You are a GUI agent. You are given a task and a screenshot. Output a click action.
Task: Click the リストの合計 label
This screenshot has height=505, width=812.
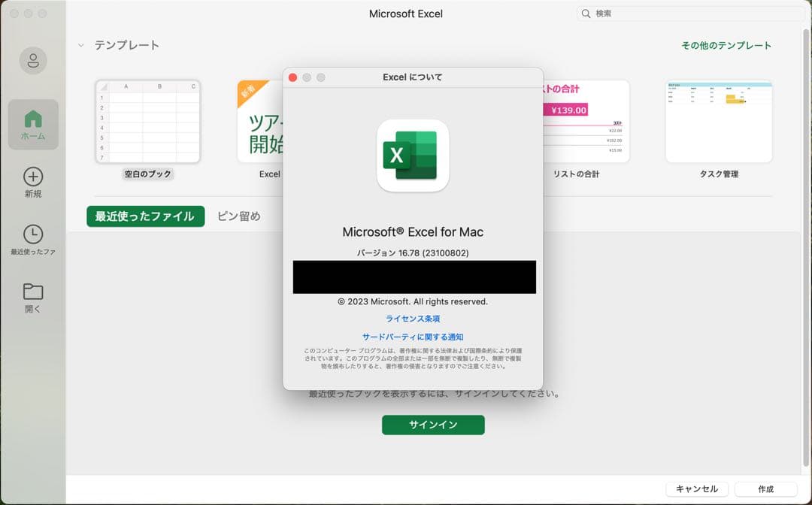pos(576,174)
